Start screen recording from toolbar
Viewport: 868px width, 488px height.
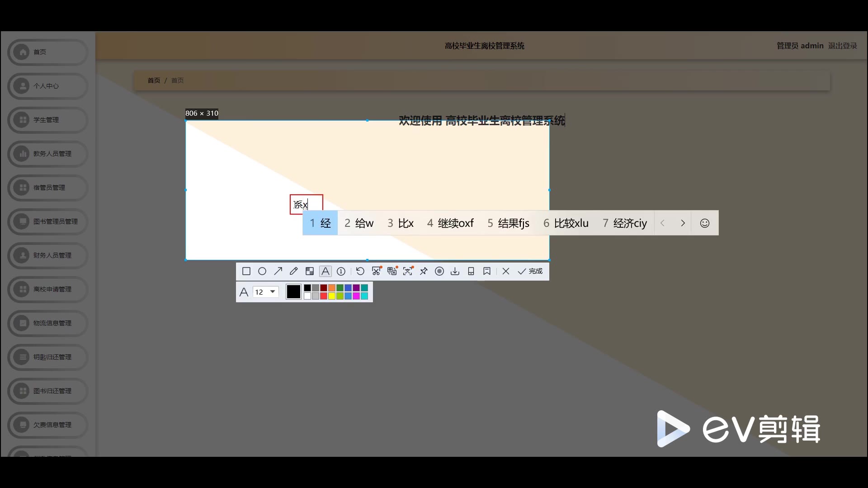coord(439,271)
